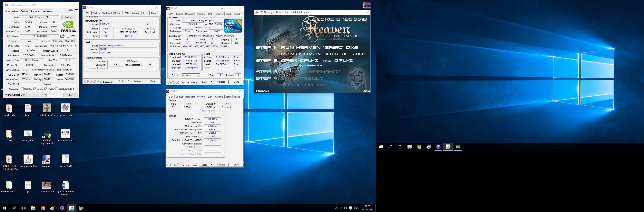Select the hexus_pifast desktop icon

28,134
